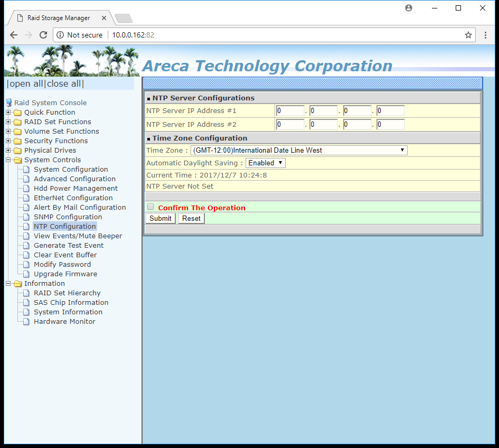499x448 pixels.
Task: Open the Chrome profile avatar icon
Action: [409, 8]
